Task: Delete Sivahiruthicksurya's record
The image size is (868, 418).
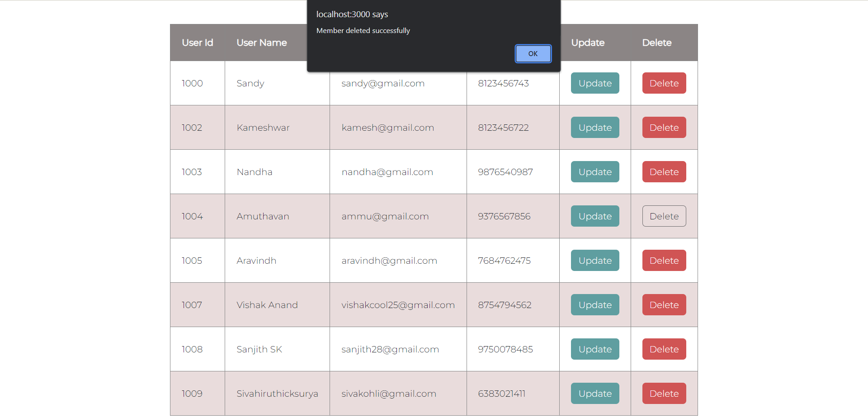Action: point(664,393)
